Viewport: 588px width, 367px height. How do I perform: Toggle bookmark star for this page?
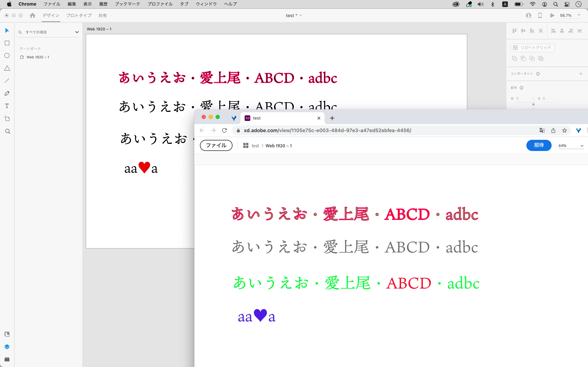[x=564, y=131]
